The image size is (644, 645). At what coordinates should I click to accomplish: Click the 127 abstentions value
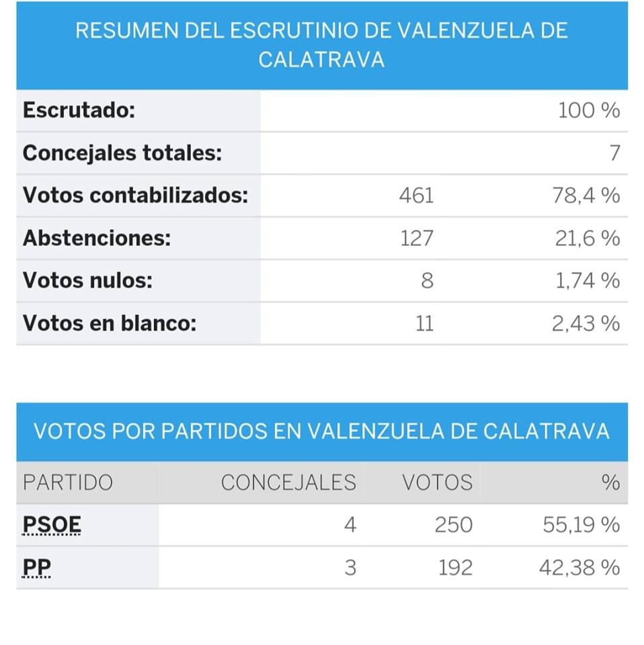417,239
